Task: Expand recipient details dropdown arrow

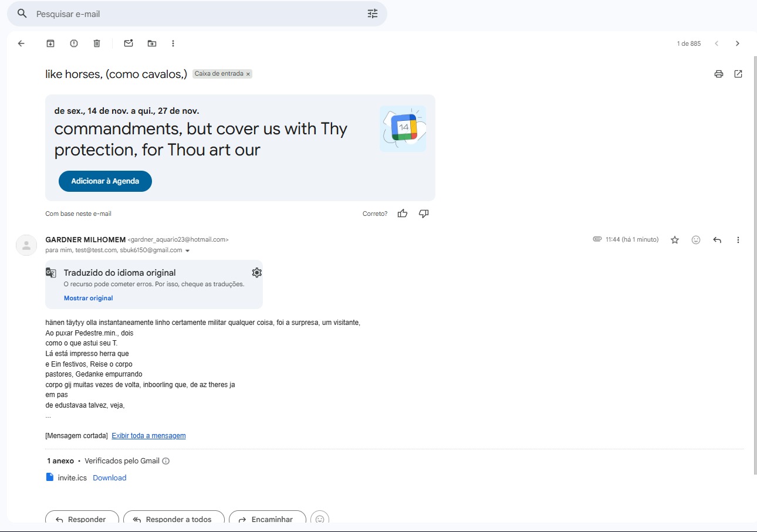Action: coord(188,251)
